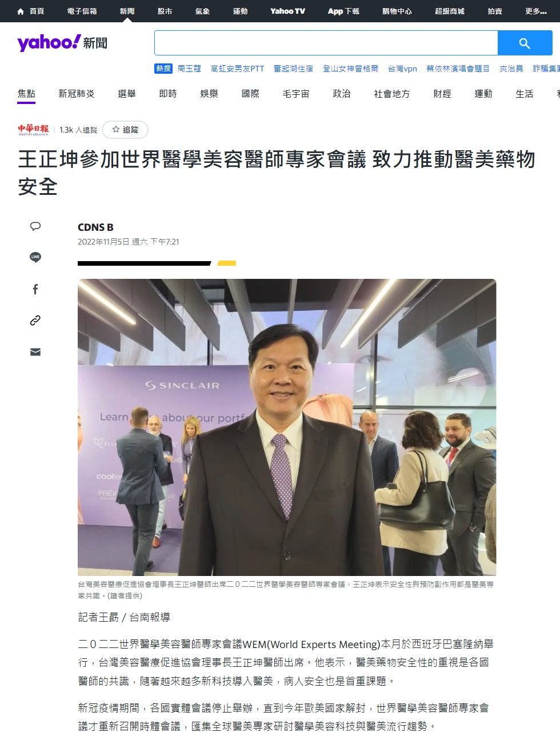Open the comments speech bubble icon
Viewport: 560px width, 740px height.
click(x=35, y=226)
